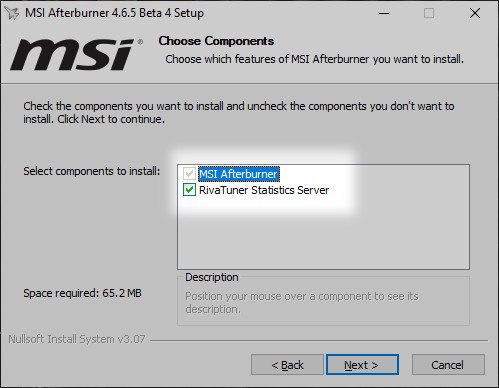Viewport: 499px width, 388px height.
Task: Click the Nullsoft Install System v3.07 text
Action: click(x=77, y=339)
